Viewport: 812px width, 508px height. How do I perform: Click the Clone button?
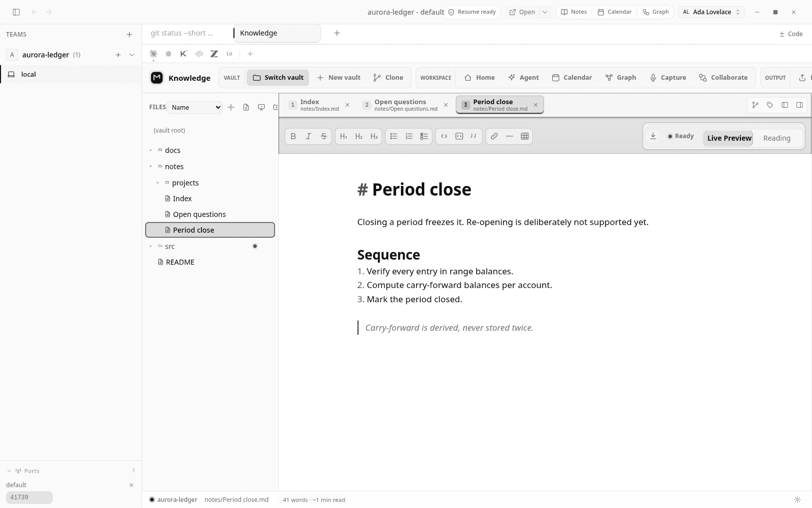pyautogui.click(x=388, y=78)
